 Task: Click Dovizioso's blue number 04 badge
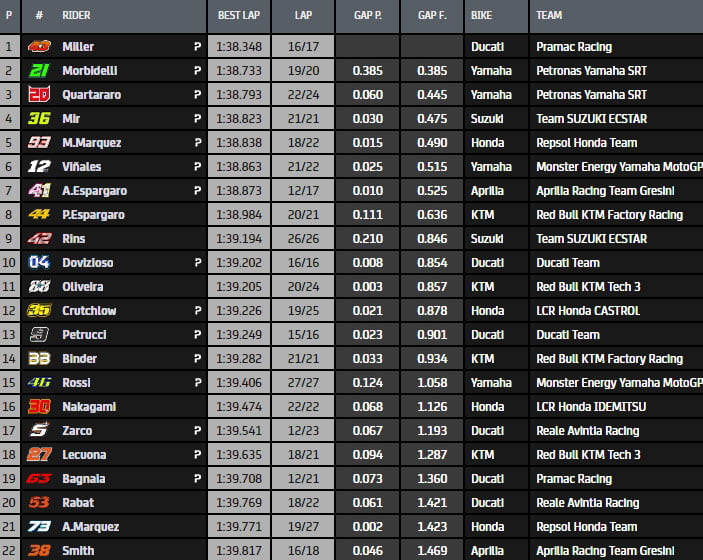[39, 263]
